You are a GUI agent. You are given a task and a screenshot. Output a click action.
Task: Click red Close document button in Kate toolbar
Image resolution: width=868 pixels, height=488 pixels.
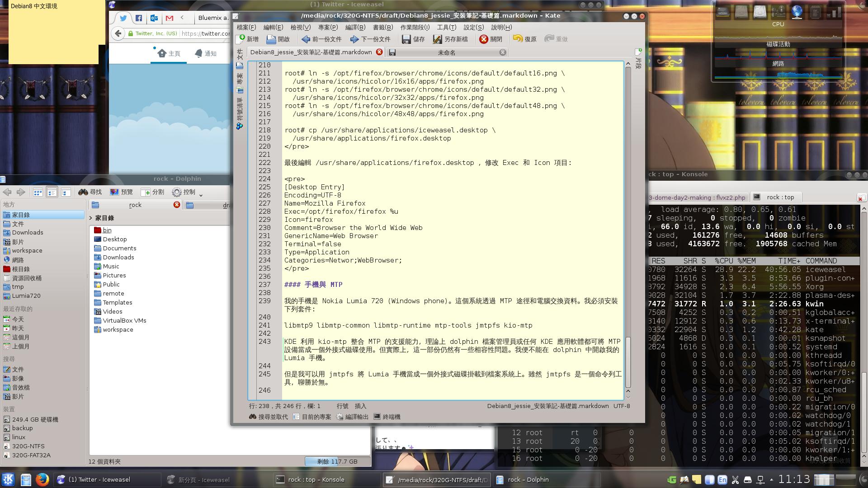coord(491,39)
